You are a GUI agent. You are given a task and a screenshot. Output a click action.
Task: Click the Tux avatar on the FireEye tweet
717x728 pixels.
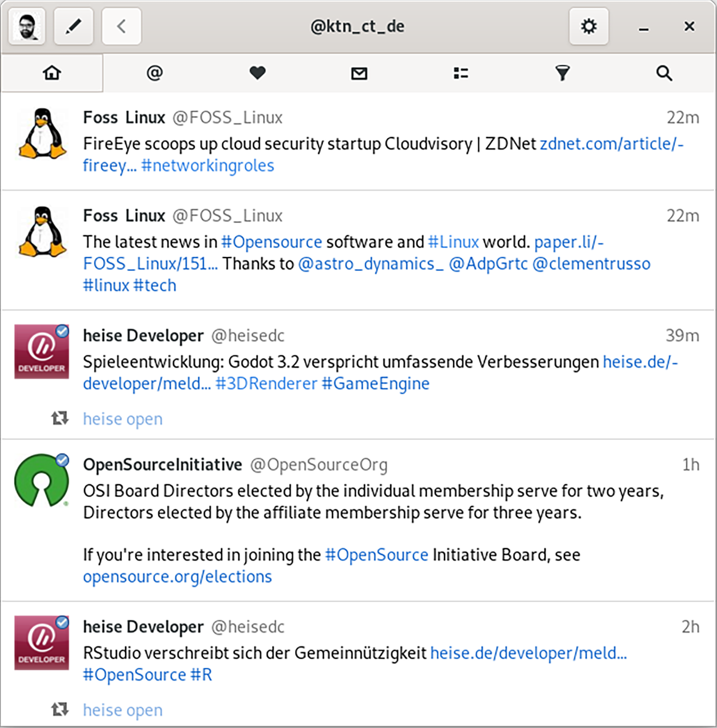point(42,134)
